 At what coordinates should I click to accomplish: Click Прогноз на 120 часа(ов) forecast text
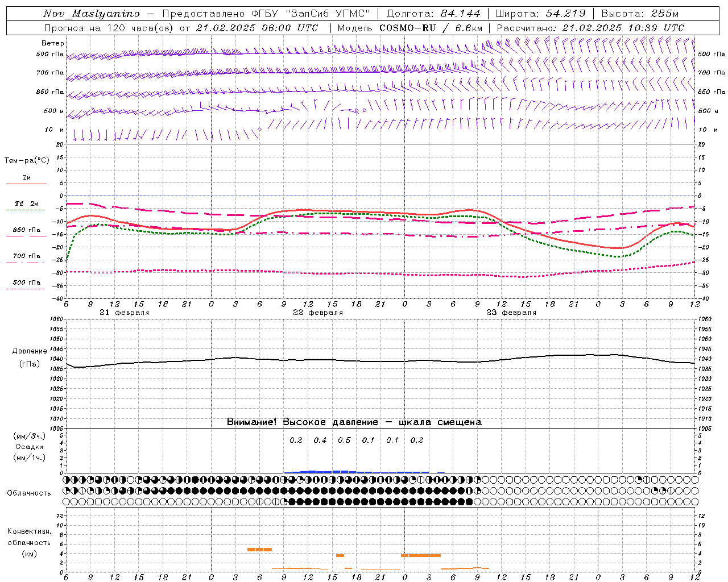[x=110, y=28]
